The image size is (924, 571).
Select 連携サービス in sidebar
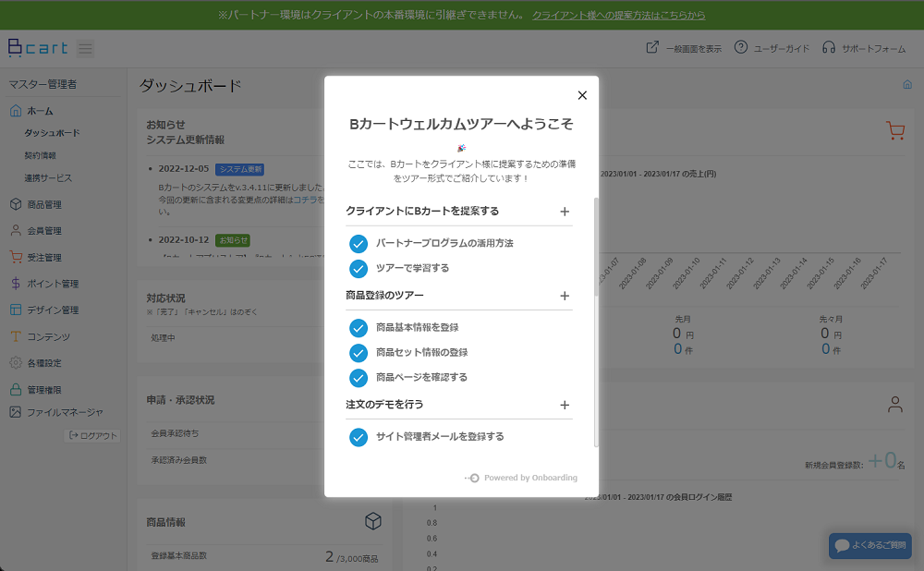(x=48, y=178)
